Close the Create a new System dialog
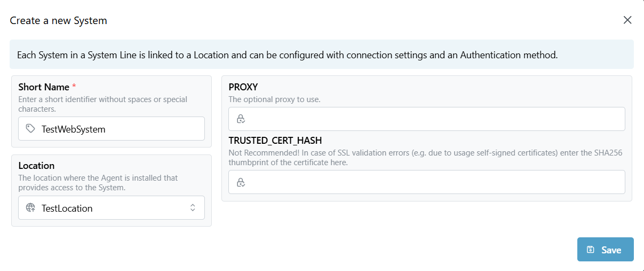 coord(627,20)
